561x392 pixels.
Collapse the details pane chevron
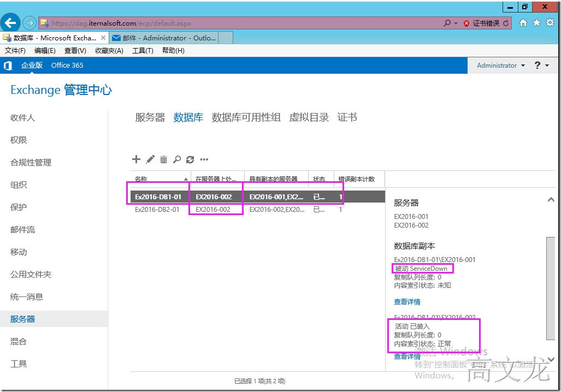coord(551,200)
